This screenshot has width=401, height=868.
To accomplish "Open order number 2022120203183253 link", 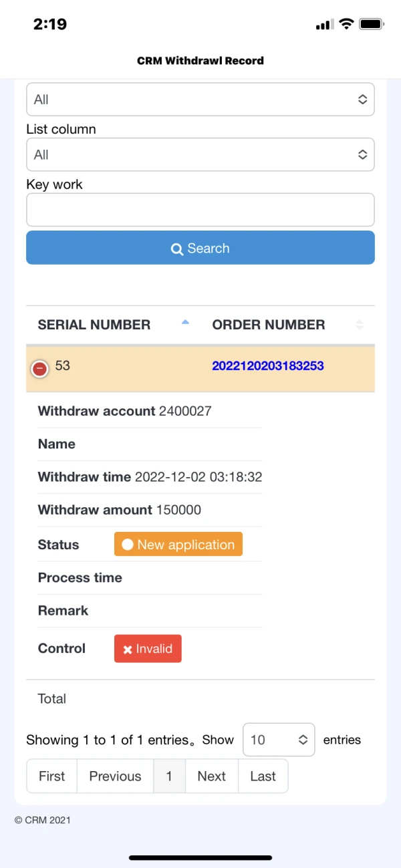I will [x=268, y=366].
